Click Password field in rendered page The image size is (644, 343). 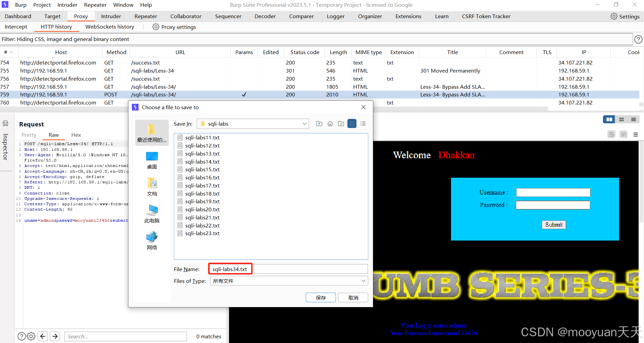click(x=553, y=205)
